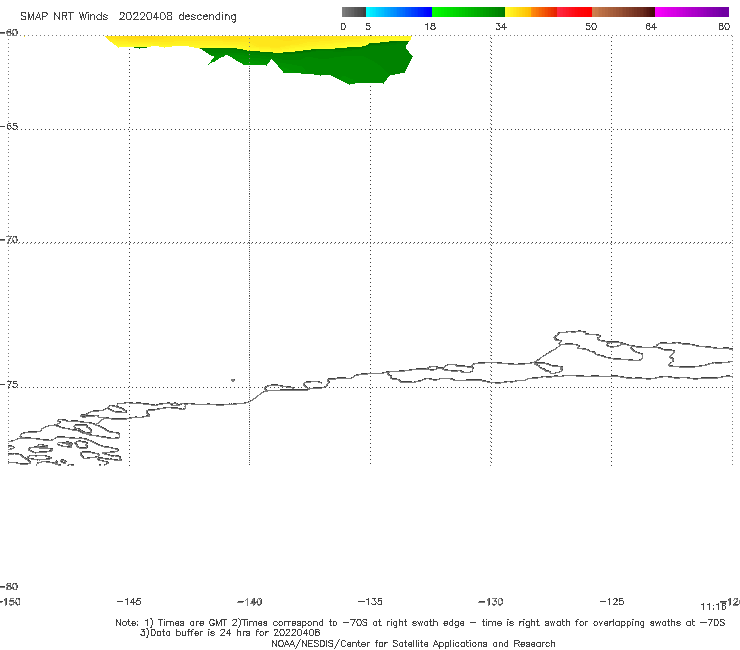Click the color bar label '34'
This screenshot has height=650, width=740.
(x=501, y=26)
